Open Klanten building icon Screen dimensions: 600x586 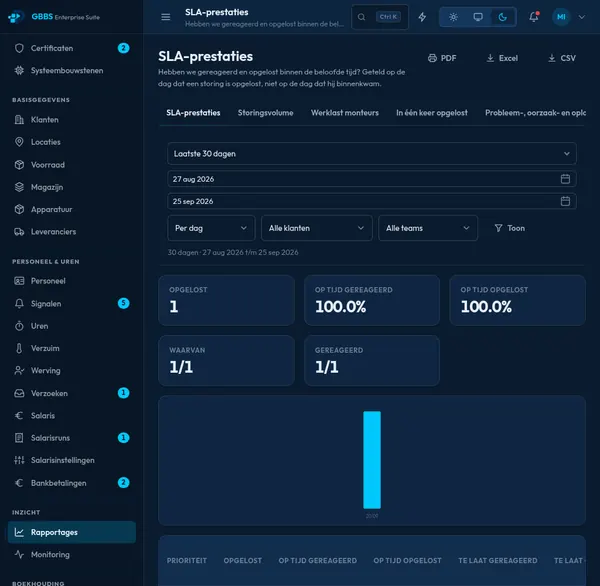(19, 120)
